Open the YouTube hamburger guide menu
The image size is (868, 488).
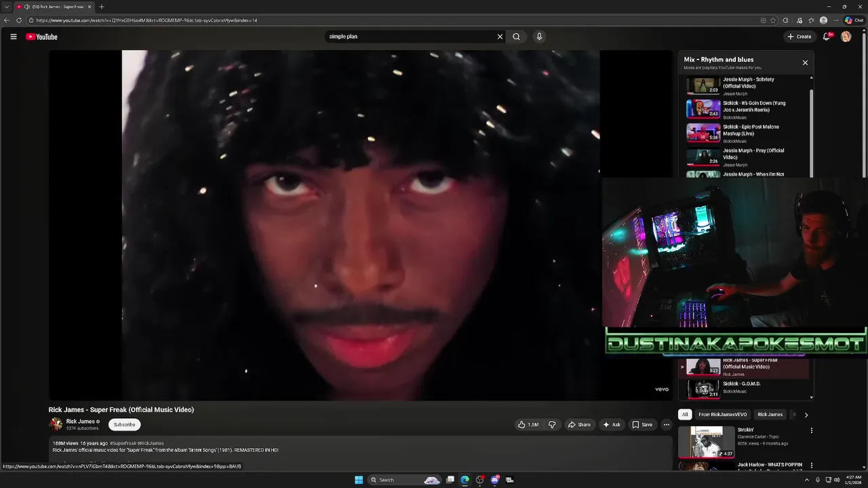coord(13,37)
